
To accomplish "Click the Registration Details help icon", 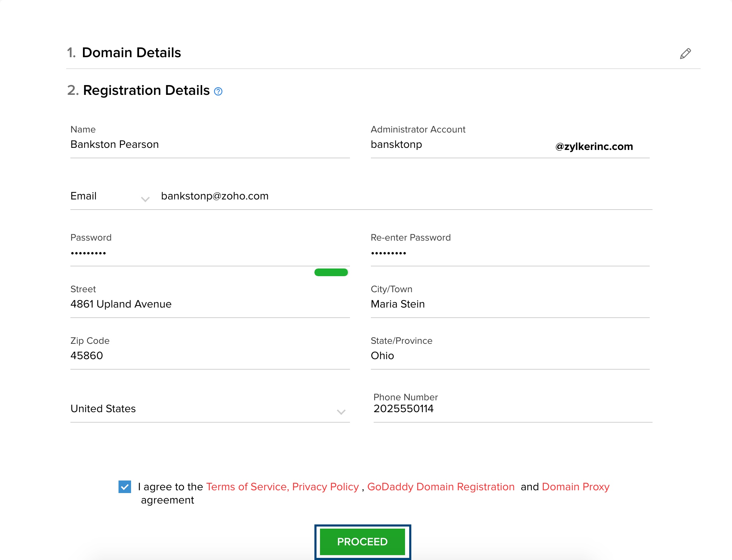I will click(x=218, y=91).
